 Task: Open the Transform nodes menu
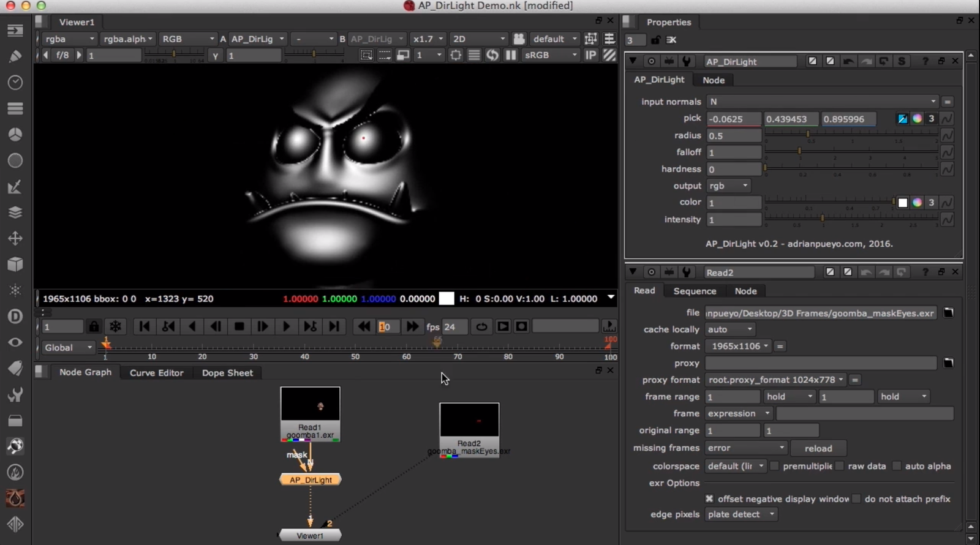[x=15, y=238]
